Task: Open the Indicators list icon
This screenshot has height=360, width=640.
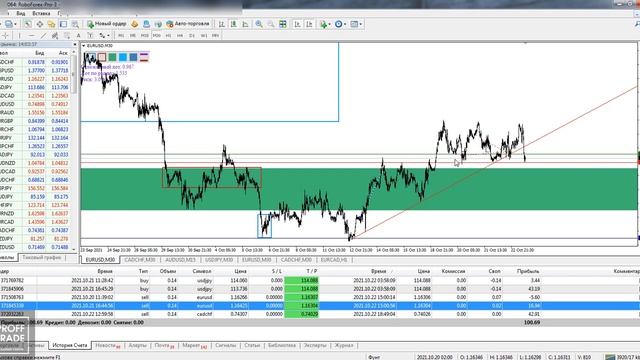Action: pyautogui.click(x=324, y=24)
